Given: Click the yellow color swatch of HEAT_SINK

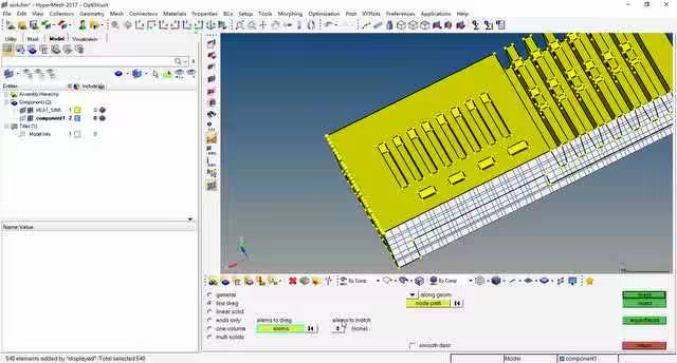Looking at the screenshot, I should 77,110.
